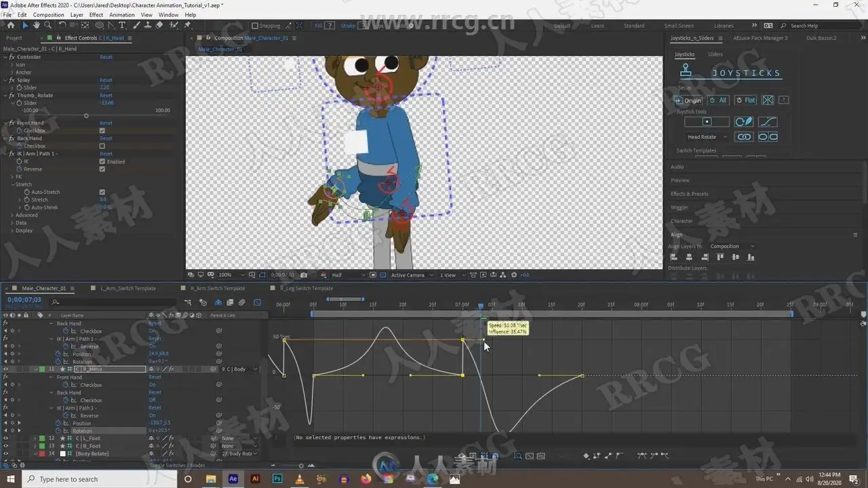Select the Home icon in the toolbar

(10, 25)
